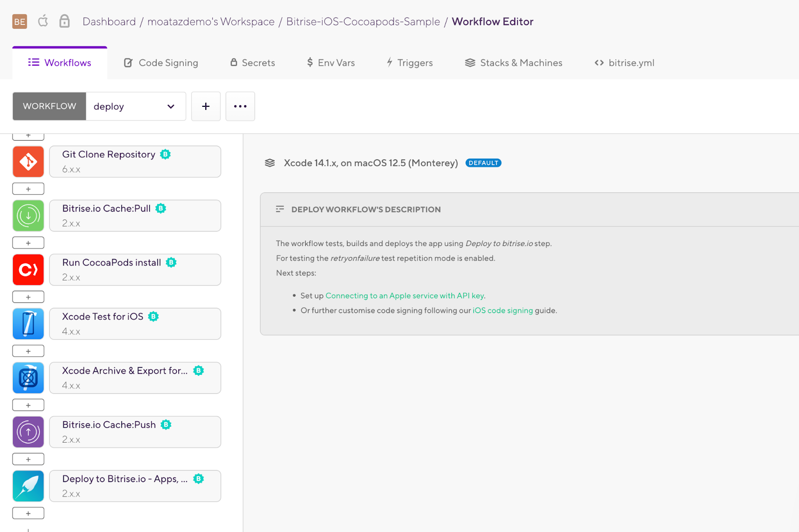Select the Run CocoaPods install step icon
Screen dimensions: 799x532
28,270
